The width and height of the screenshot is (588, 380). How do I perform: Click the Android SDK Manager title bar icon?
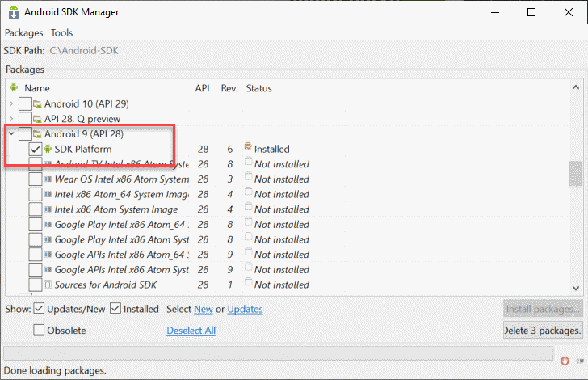click(x=13, y=12)
